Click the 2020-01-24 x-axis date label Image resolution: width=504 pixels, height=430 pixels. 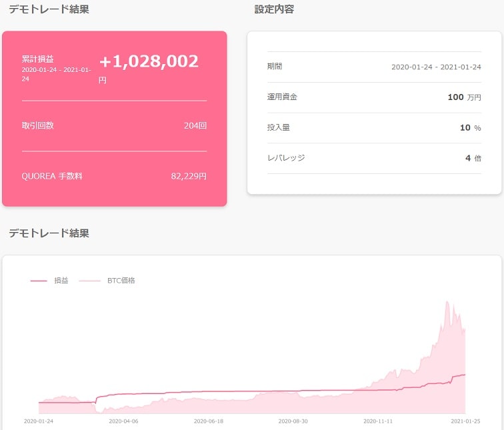(39, 421)
